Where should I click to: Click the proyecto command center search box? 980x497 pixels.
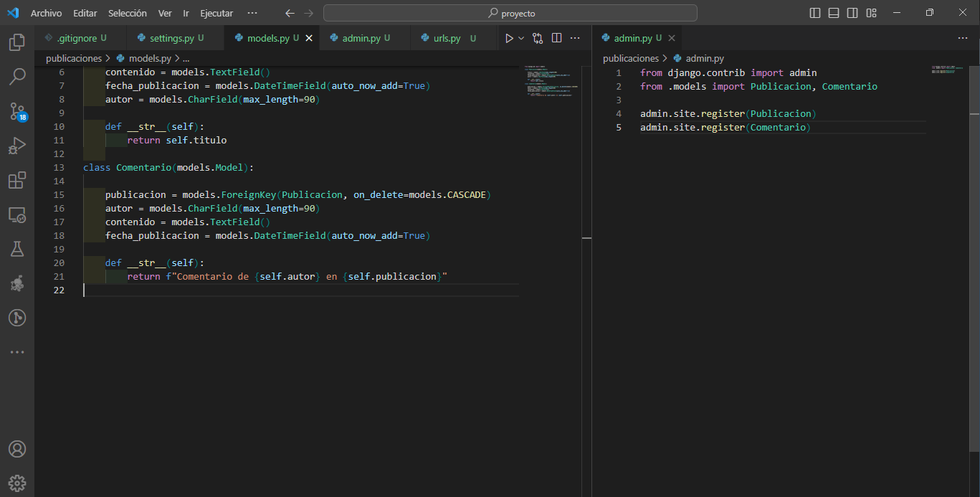(510, 13)
